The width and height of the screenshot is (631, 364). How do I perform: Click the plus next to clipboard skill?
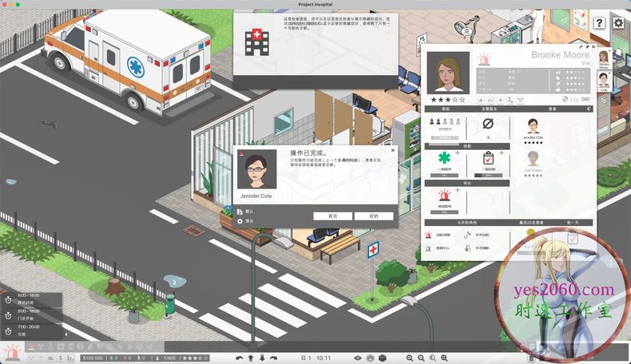502,152
